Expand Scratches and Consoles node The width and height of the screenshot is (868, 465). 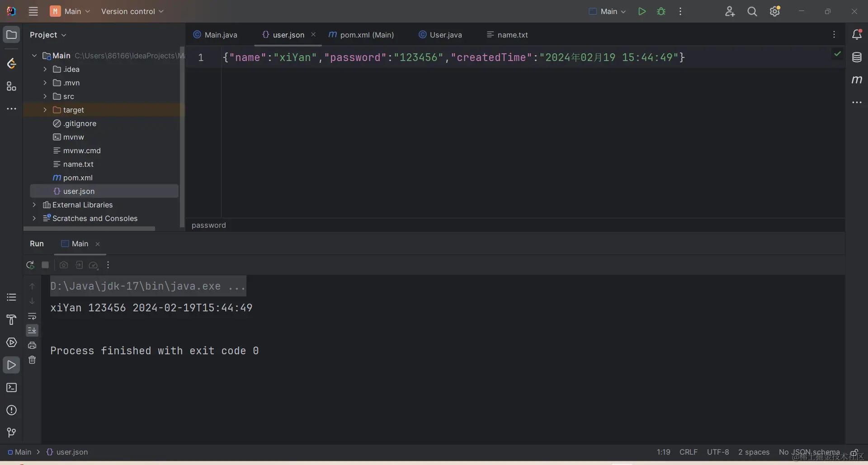coord(34,218)
